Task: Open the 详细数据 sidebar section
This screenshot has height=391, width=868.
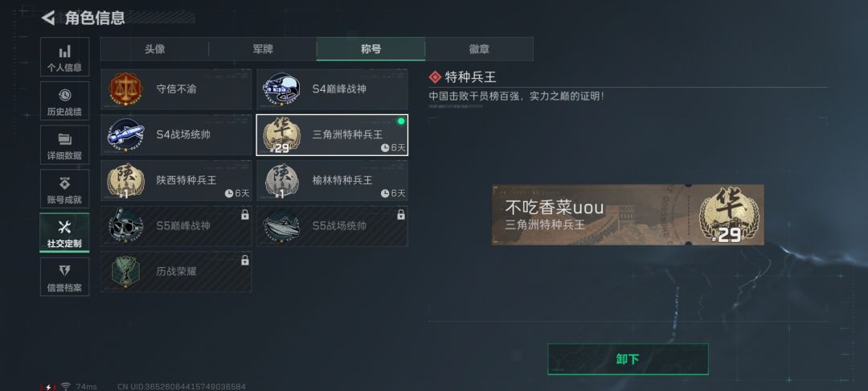Action: pyautogui.click(x=64, y=145)
